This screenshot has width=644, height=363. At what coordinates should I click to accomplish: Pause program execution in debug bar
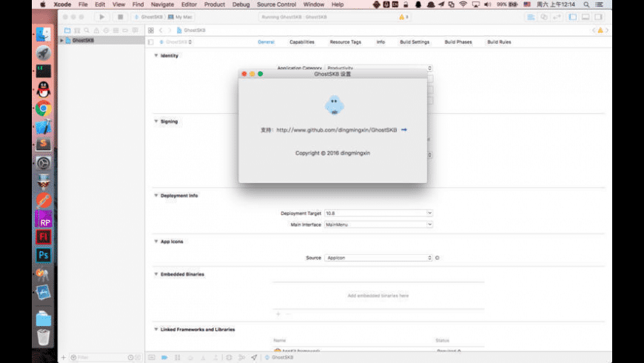(178, 357)
